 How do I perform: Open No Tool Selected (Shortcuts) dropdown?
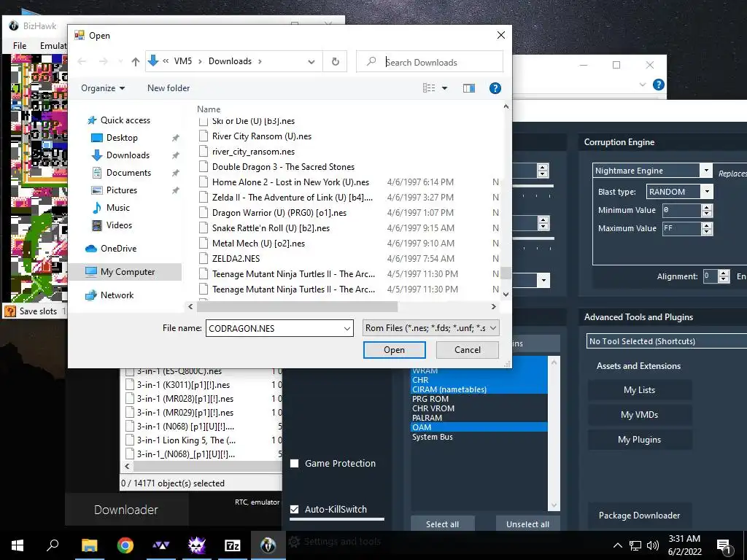[x=667, y=341]
